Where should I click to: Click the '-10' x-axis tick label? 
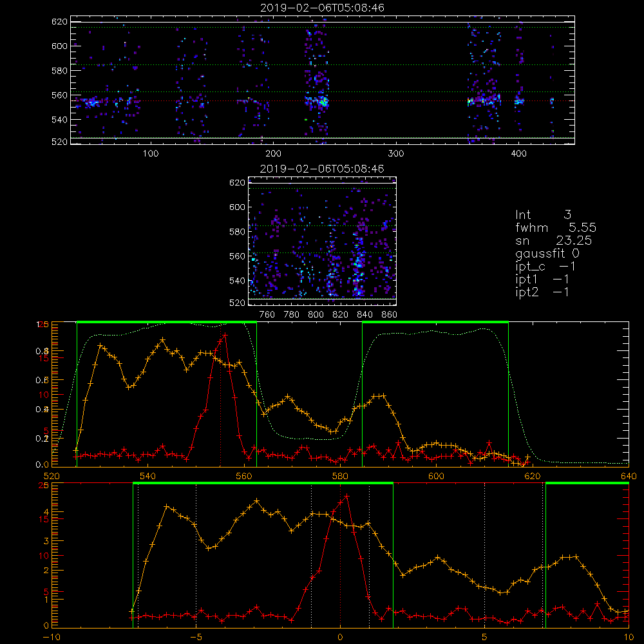[x=52, y=638]
